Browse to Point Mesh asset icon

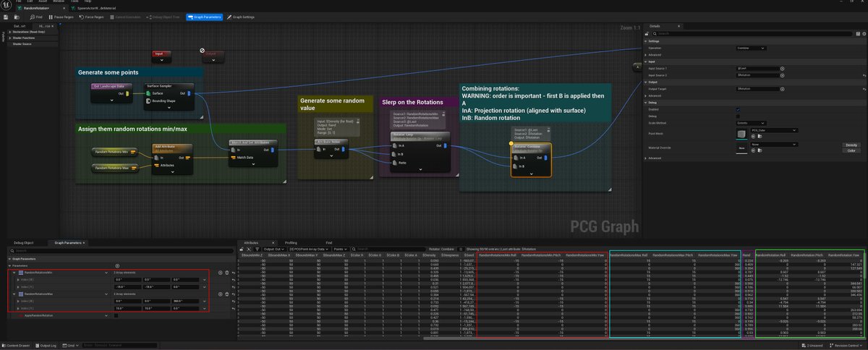[x=759, y=136]
